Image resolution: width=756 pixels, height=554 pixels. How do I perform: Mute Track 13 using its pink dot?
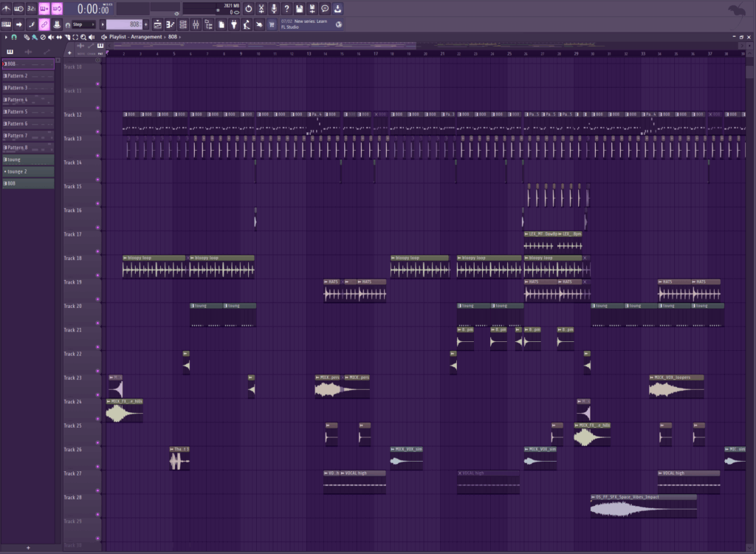click(x=98, y=156)
